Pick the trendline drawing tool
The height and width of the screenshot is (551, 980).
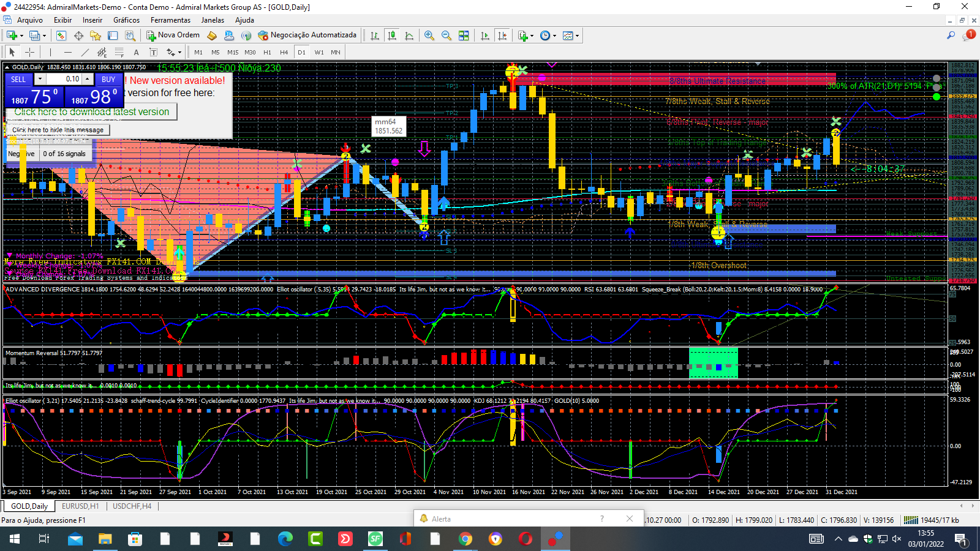click(85, 53)
